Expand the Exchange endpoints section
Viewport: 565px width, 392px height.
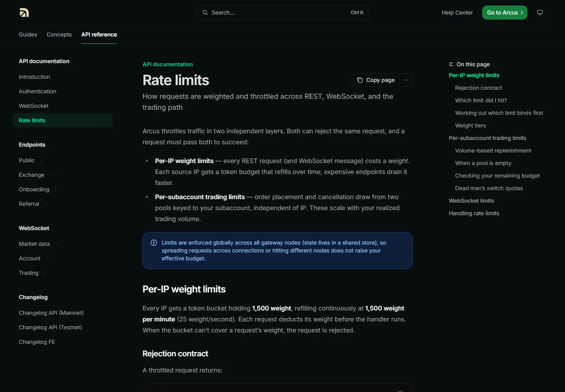51,175
